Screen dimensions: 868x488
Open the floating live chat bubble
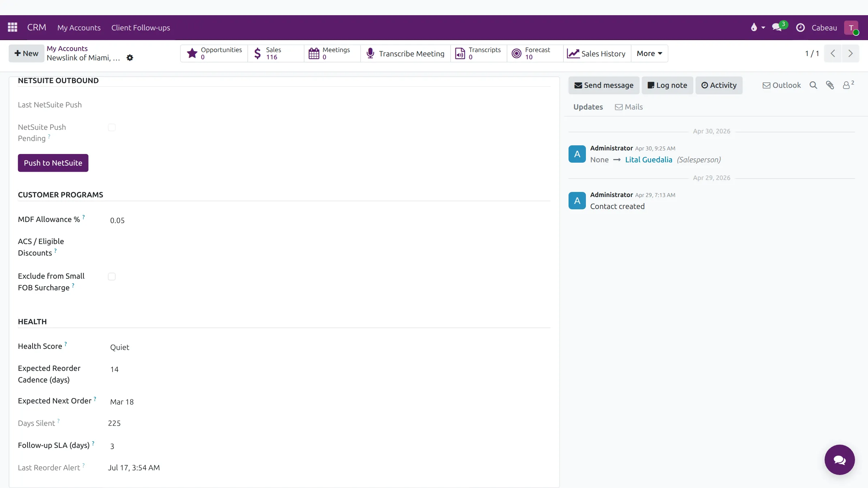(839, 460)
